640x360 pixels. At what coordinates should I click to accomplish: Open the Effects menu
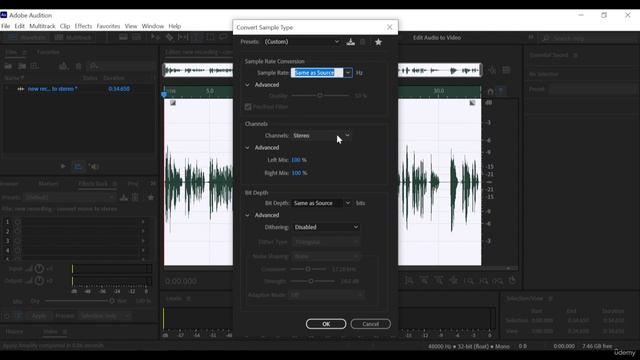[x=83, y=26]
